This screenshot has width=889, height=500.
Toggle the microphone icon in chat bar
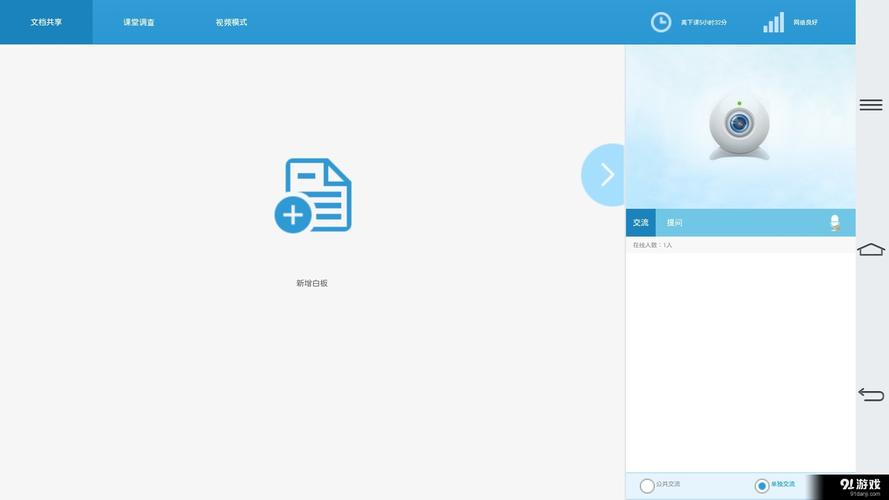(x=835, y=222)
